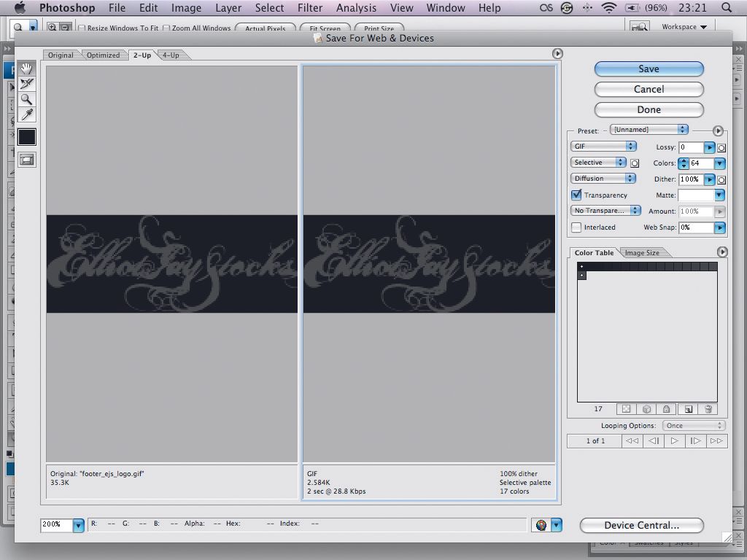Open the GIF file format dropdown

[603, 146]
